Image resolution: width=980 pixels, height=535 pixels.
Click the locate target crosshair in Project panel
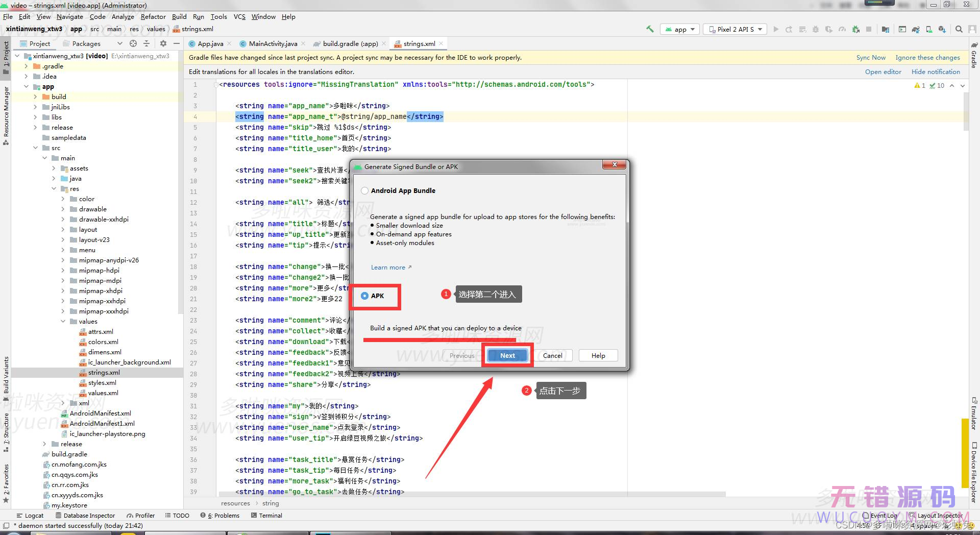coord(133,43)
